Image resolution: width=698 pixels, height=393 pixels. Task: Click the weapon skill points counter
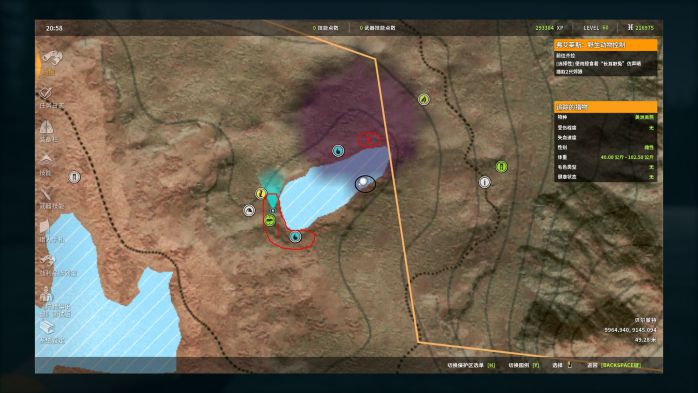coord(377,28)
